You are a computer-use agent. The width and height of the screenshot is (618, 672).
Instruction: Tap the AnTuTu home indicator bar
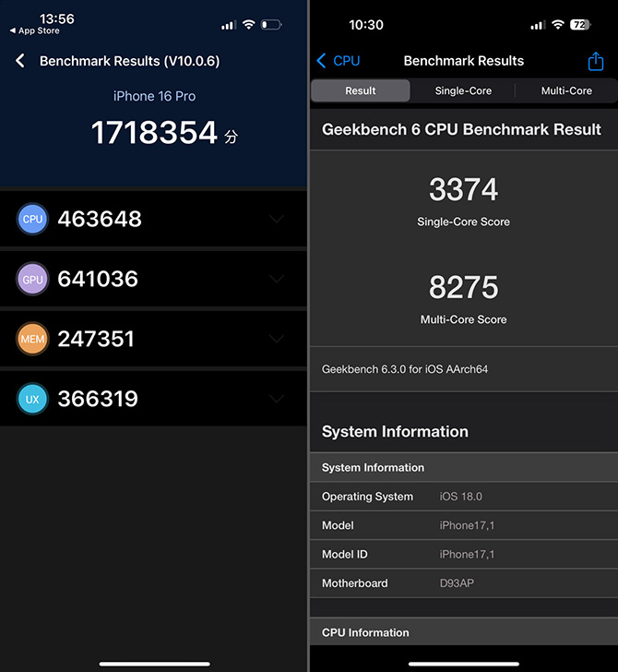[x=155, y=664]
